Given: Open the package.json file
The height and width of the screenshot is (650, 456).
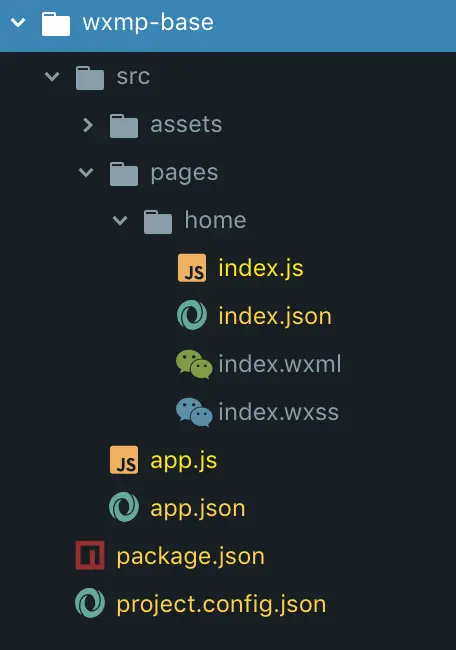Looking at the screenshot, I should coord(191,557).
